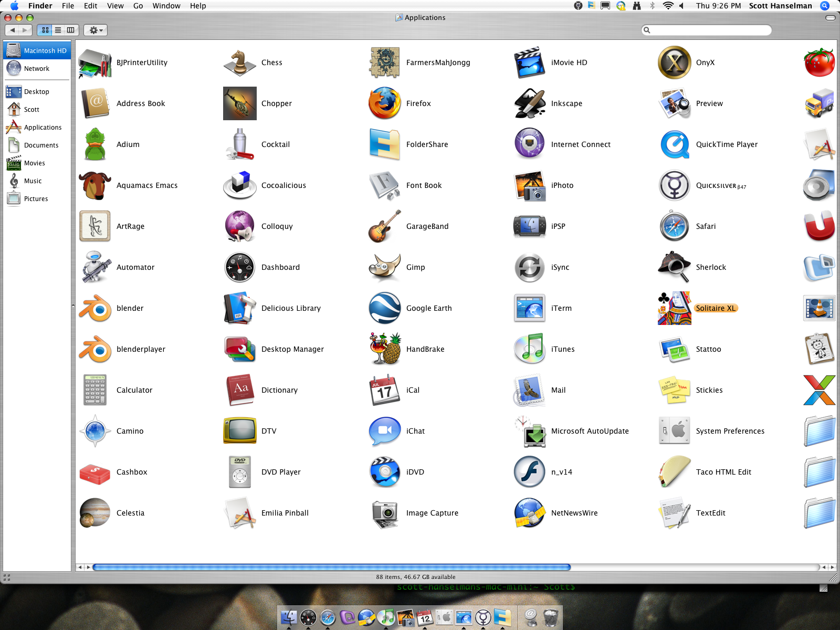Select the Dictionary app icon

click(x=240, y=390)
